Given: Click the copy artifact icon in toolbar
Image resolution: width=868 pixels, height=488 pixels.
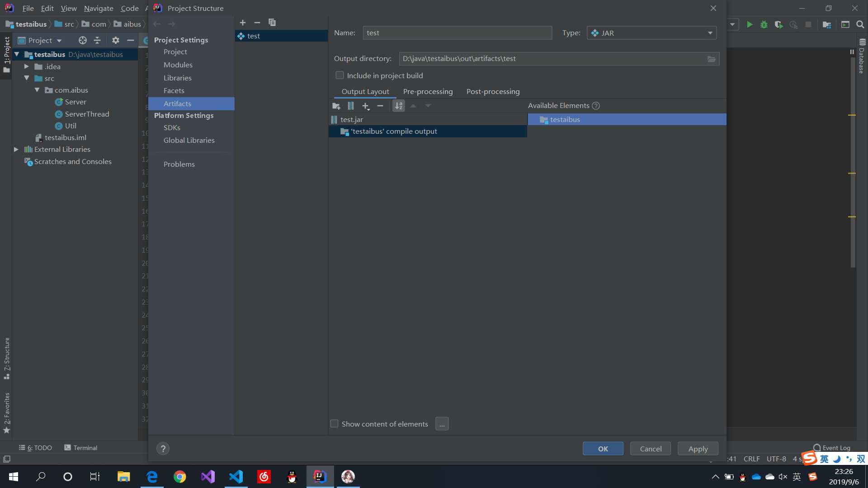Looking at the screenshot, I should coord(273,23).
